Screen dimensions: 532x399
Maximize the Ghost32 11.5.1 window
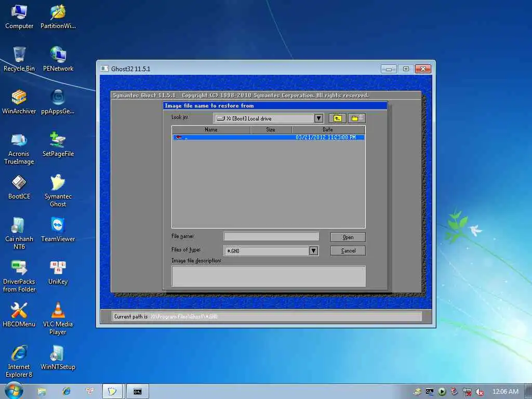click(406, 69)
